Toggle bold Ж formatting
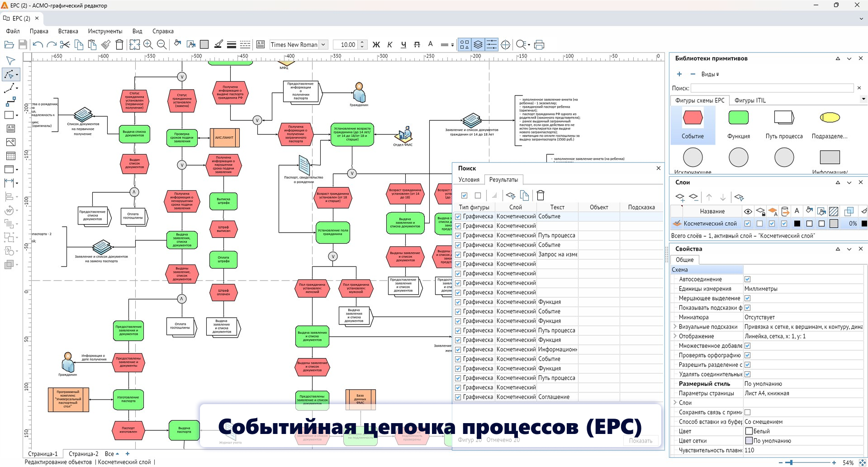Image resolution: width=868 pixels, height=467 pixels. click(x=376, y=44)
